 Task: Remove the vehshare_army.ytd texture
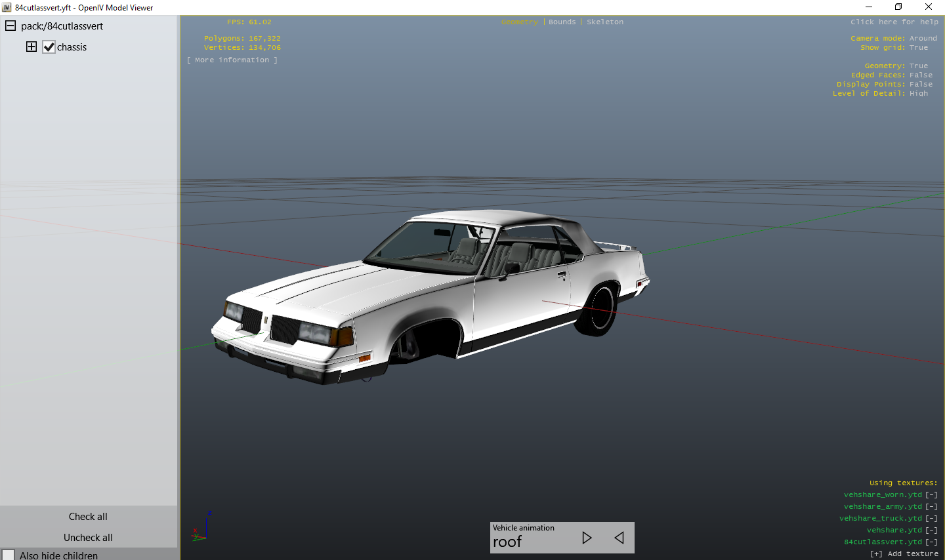[931, 507]
